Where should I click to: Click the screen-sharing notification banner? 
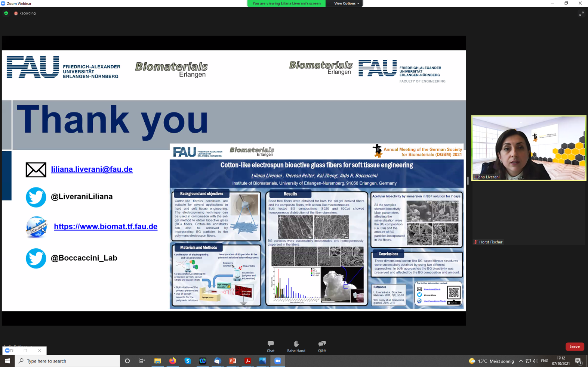coord(286,3)
